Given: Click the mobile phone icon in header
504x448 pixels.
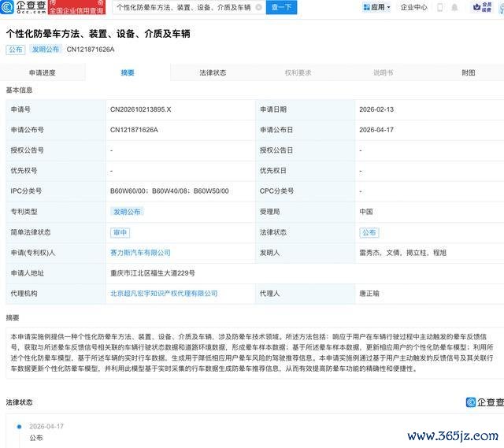Looking at the screenshot, I should [441, 8].
